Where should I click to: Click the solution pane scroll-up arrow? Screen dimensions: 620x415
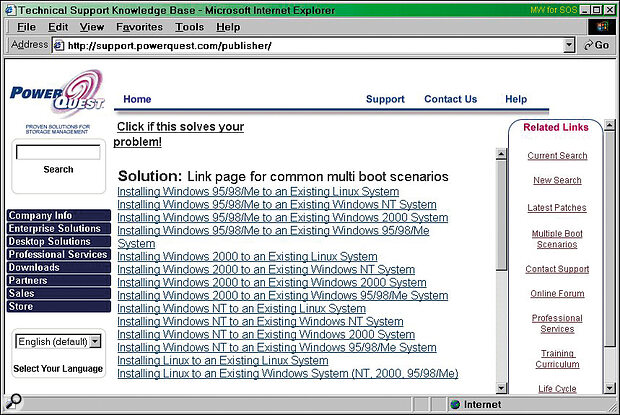coord(501,154)
